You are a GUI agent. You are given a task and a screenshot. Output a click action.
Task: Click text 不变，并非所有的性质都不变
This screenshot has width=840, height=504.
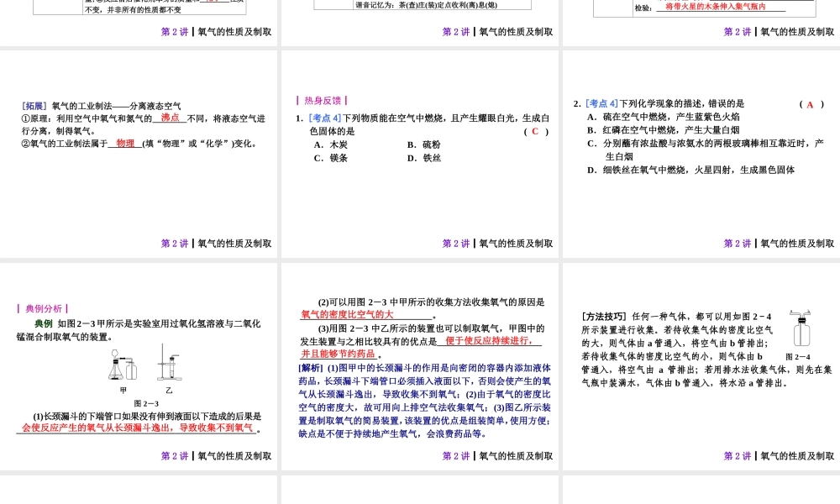[x=133, y=9]
